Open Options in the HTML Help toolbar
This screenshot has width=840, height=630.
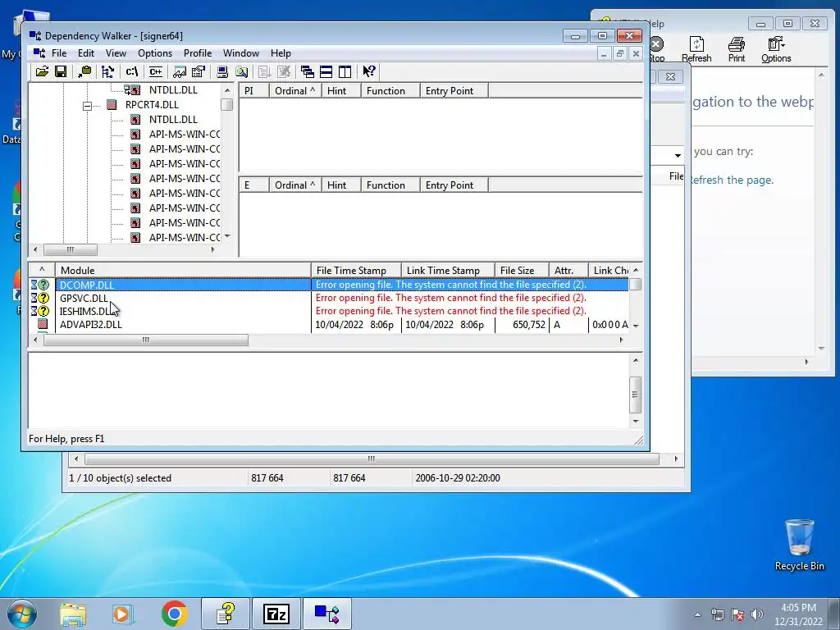[776, 50]
